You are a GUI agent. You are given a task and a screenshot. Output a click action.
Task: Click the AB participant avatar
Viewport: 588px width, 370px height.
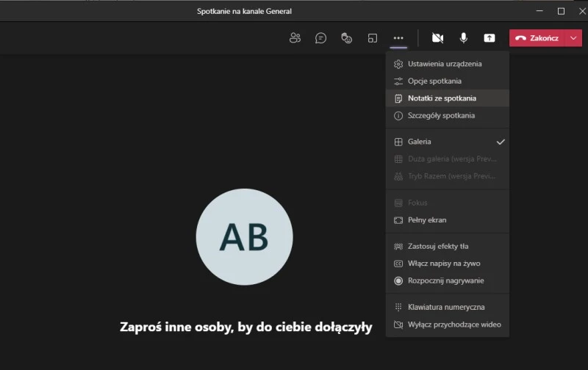(x=244, y=236)
